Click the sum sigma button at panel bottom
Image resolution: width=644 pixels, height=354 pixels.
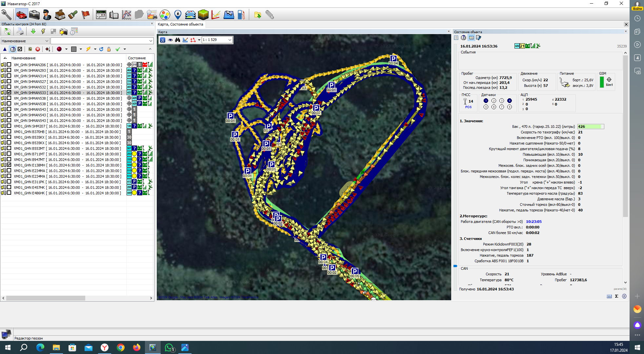pos(616,296)
